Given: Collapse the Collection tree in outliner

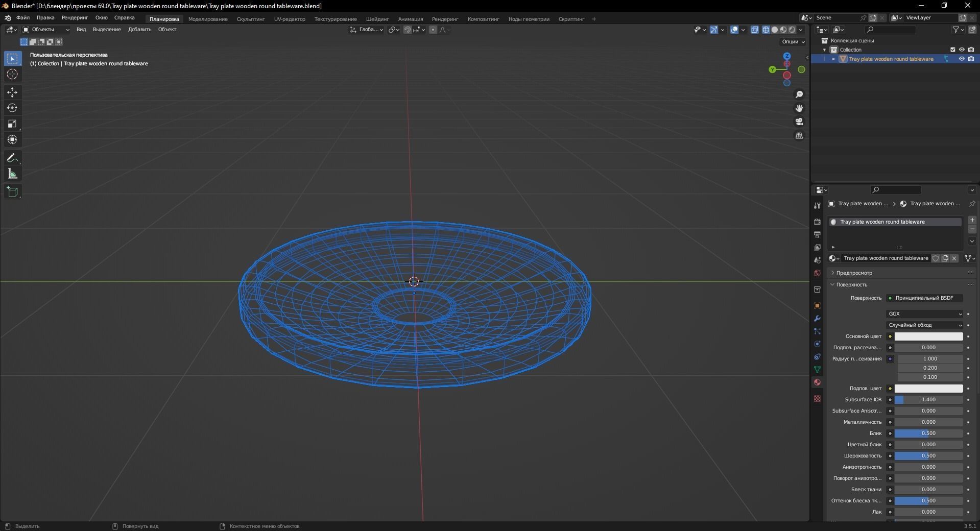Looking at the screenshot, I should coord(824,50).
